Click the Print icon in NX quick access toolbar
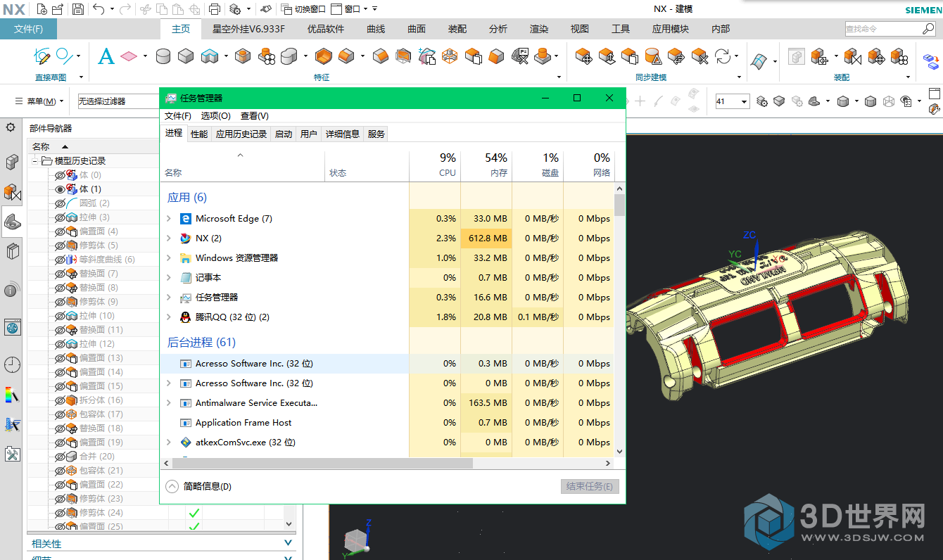This screenshot has height=560, width=943. pos(215,9)
